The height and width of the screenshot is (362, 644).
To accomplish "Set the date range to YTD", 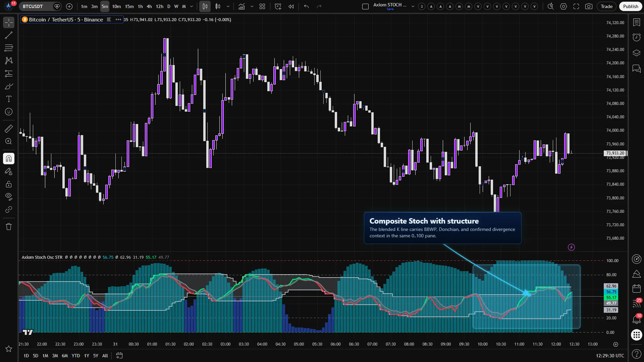I will click(x=76, y=356).
